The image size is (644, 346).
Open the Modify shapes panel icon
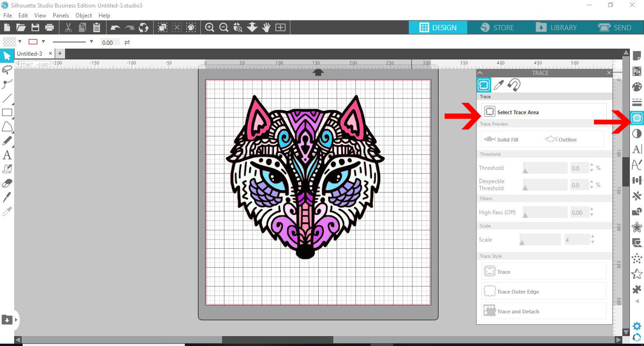click(637, 211)
